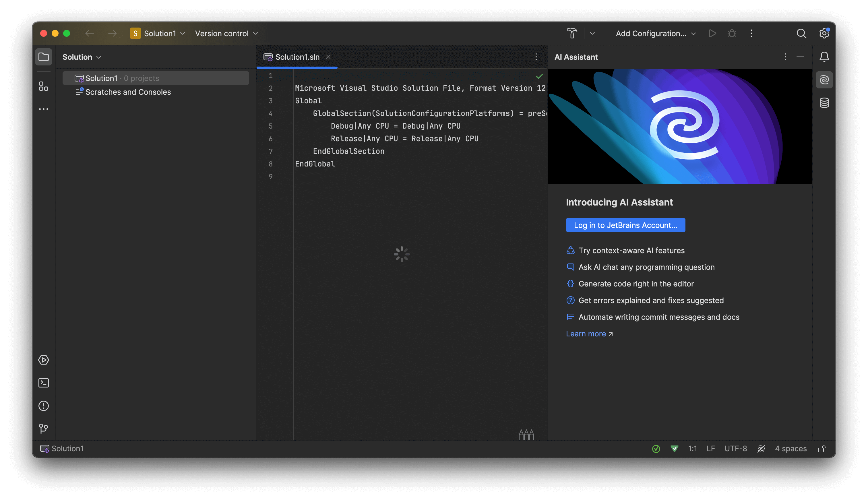Click Solution1 breadcrumb in status bar
The height and width of the screenshot is (500, 868).
click(x=62, y=449)
